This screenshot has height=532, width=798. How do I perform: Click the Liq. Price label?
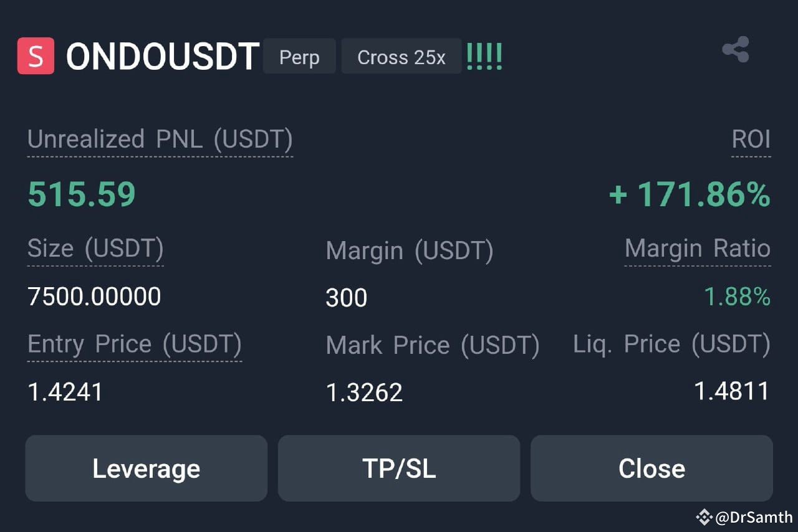pyautogui.click(x=671, y=344)
